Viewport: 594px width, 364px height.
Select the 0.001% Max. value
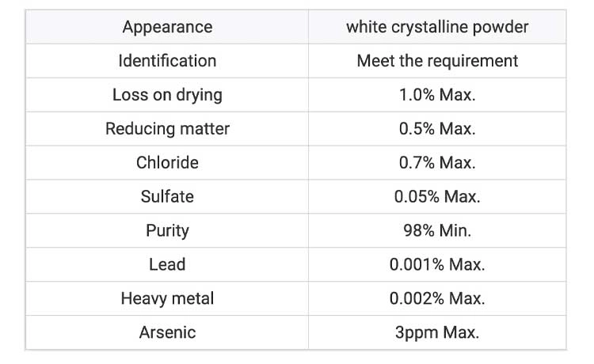point(437,264)
